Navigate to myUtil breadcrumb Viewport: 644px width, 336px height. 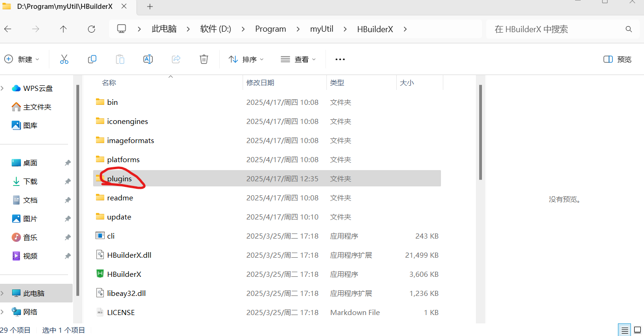click(x=322, y=29)
